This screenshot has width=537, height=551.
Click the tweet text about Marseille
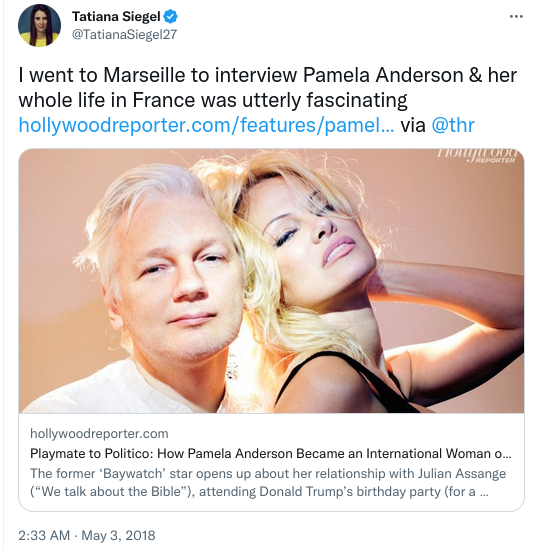coord(267,87)
